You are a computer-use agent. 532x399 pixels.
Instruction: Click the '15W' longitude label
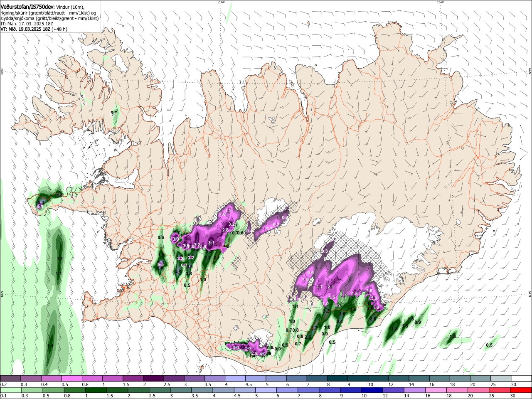point(440,2)
